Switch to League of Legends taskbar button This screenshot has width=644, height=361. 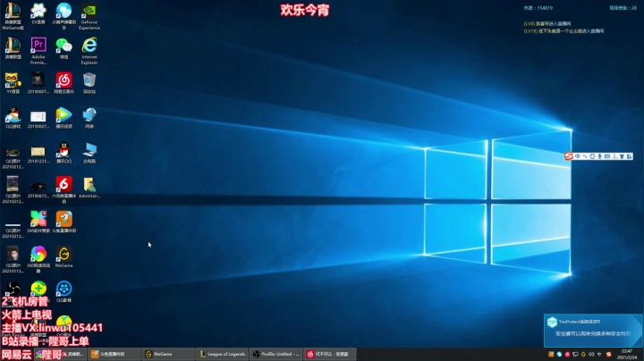[222, 354]
